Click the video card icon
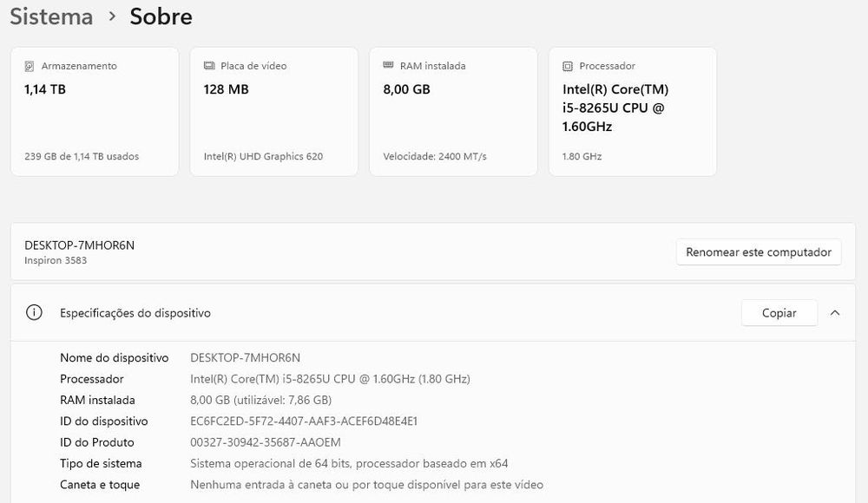 pyautogui.click(x=209, y=66)
